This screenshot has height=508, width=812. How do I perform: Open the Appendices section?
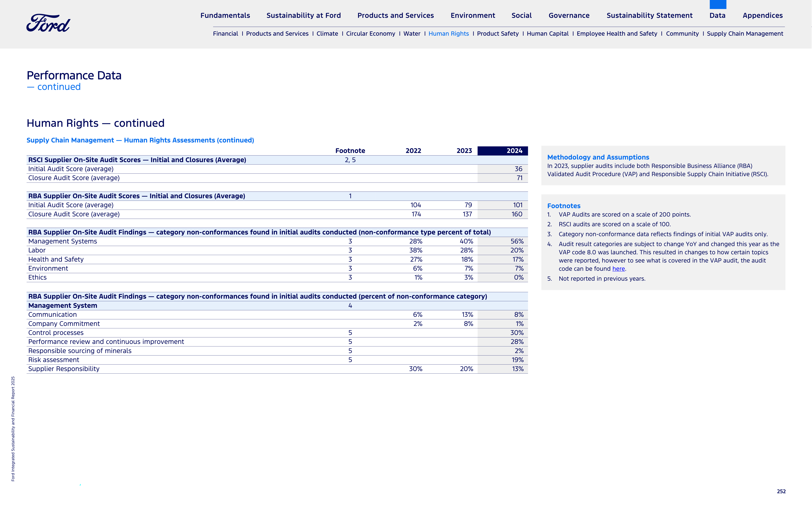(762, 15)
